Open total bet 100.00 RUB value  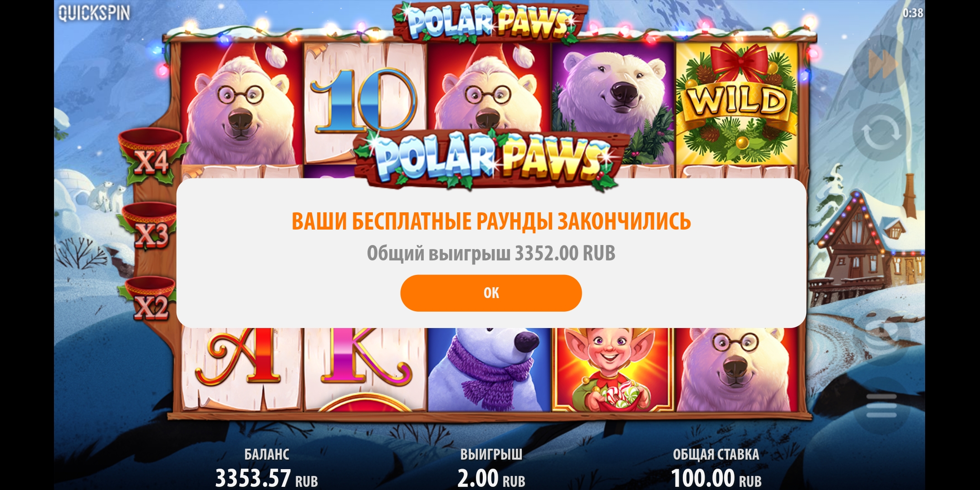716,478
